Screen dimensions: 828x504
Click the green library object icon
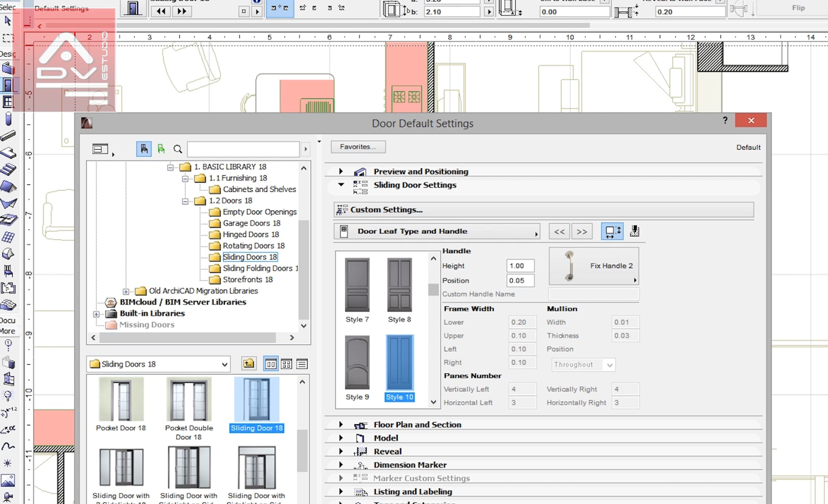point(161,149)
